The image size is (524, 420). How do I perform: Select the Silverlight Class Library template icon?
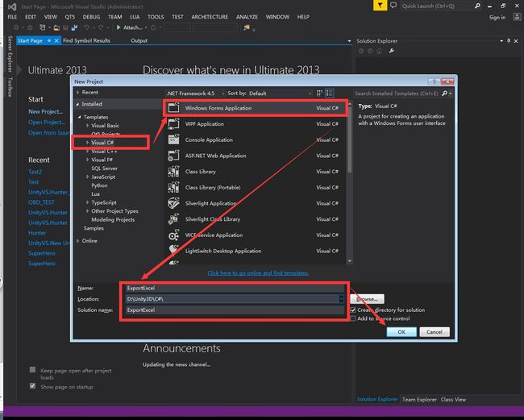point(174,218)
